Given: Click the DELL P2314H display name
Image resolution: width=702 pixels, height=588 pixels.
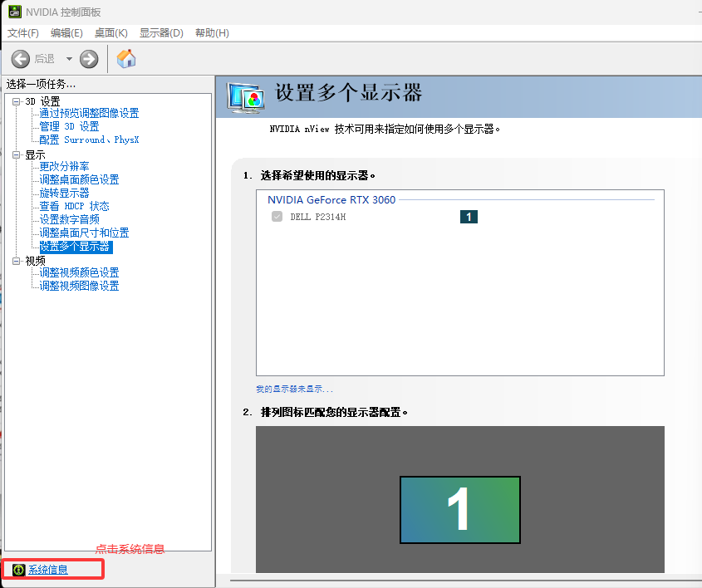Looking at the screenshot, I should [x=318, y=217].
